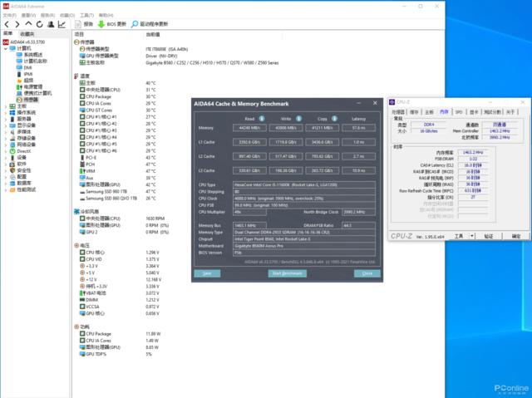This screenshot has height=398, width=532.
Task: Refresh the AIDA64 sensor page
Action: pyautogui.click(x=39, y=24)
